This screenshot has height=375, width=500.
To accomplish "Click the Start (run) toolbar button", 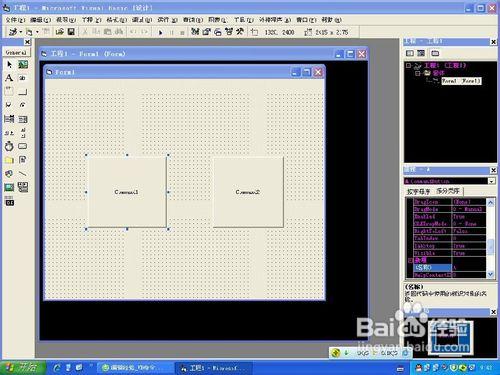I will click(x=161, y=32).
